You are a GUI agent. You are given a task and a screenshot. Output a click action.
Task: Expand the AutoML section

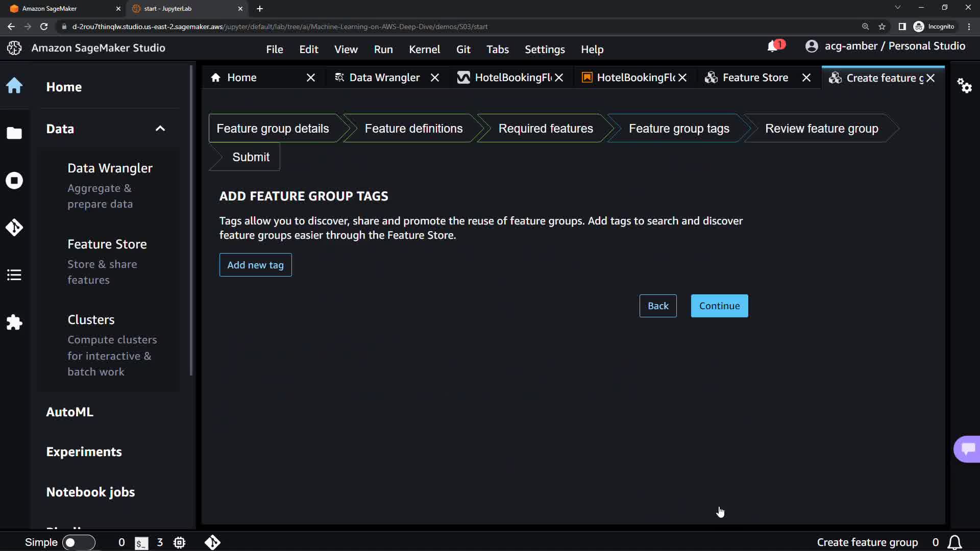pyautogui.click(x=70, y=412)
